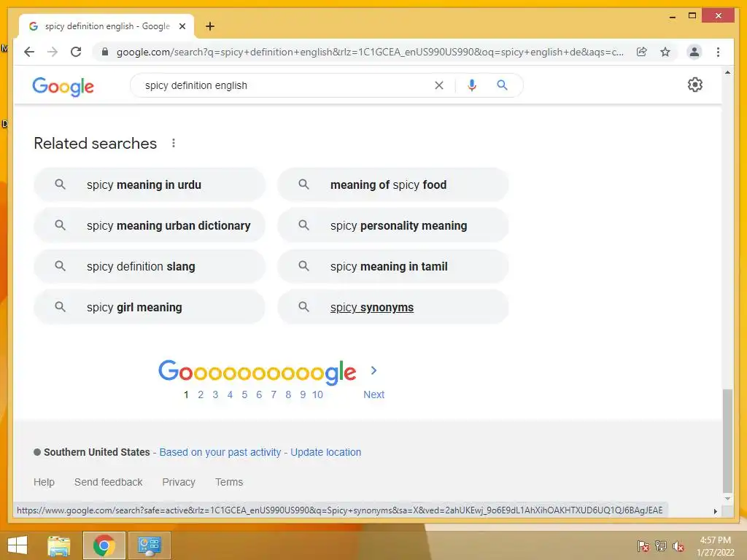Open Google quick settings gear

tap(695, 85)
